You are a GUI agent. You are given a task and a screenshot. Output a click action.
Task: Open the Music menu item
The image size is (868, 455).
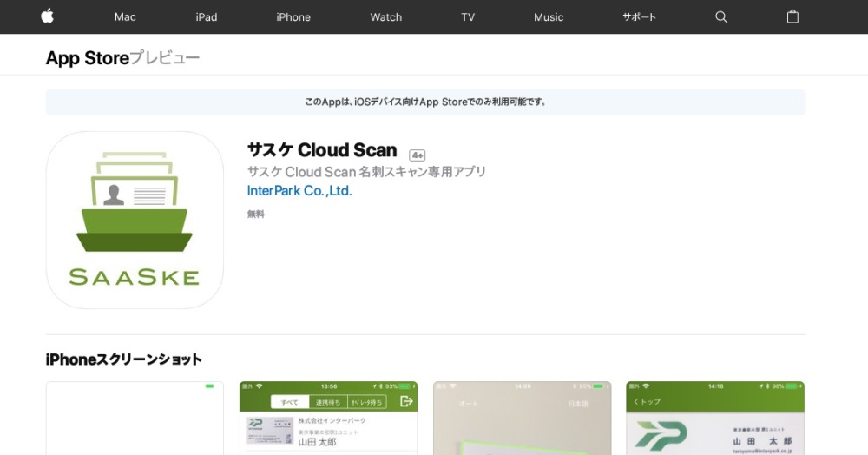pos(549,17)
